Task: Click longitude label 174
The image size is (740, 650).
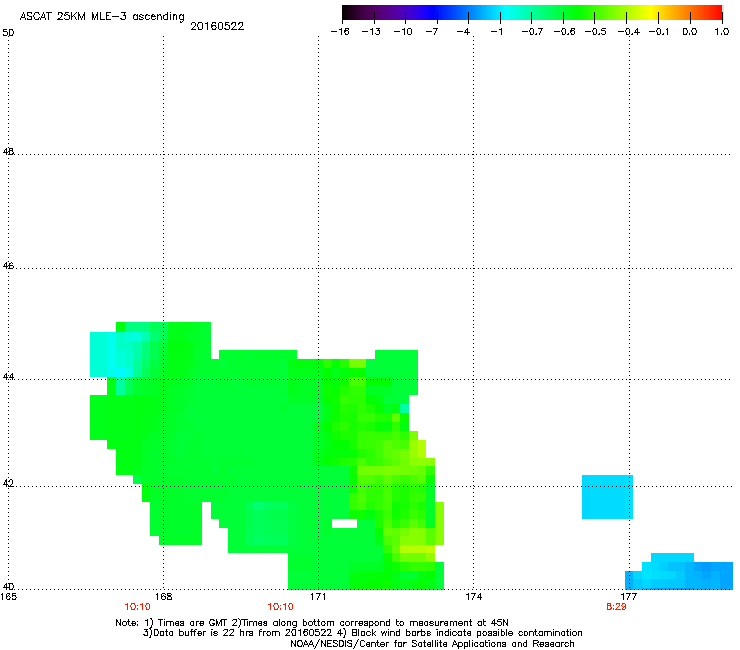Action: [473, 597]
